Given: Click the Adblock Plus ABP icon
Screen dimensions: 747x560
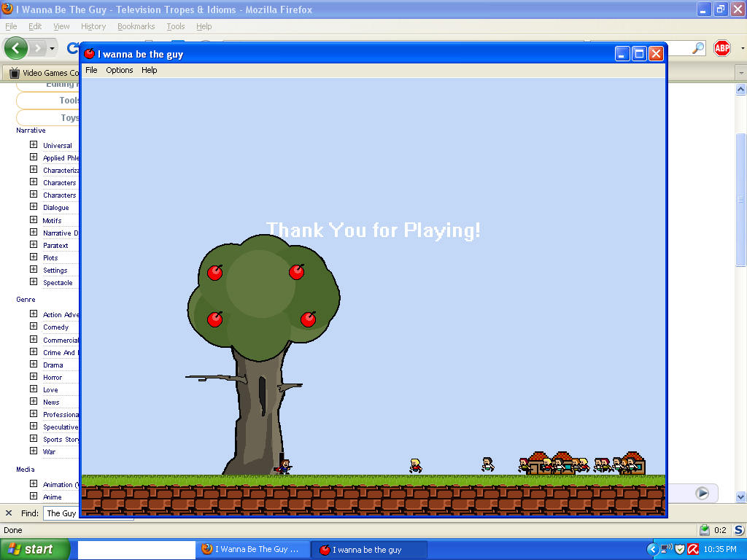Looking at the screenshot, I should point(722,47).
